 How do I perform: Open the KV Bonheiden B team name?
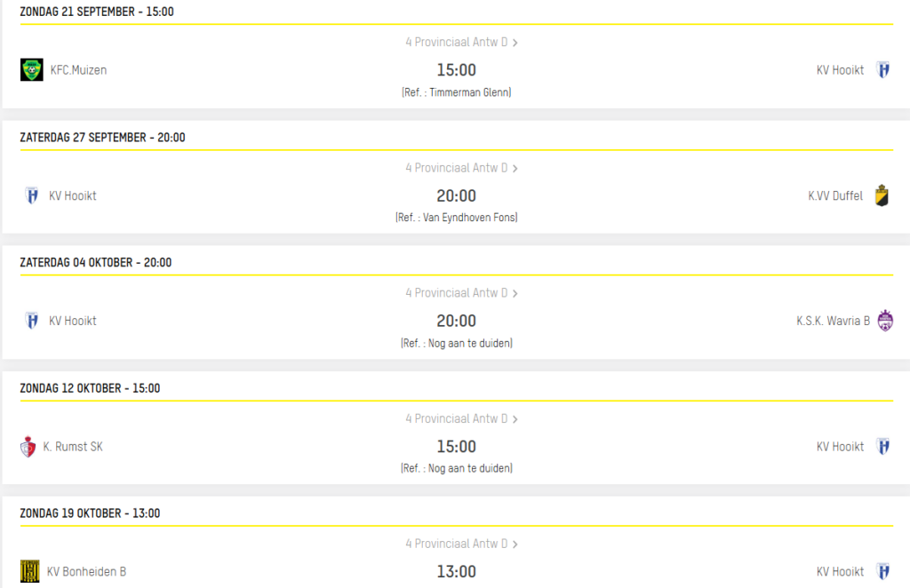[x=86, y=572]
